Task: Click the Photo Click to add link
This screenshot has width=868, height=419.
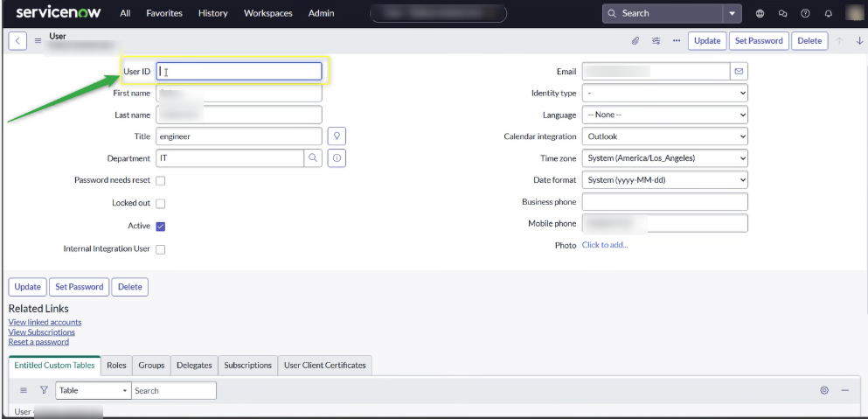Action: (605, 245)
